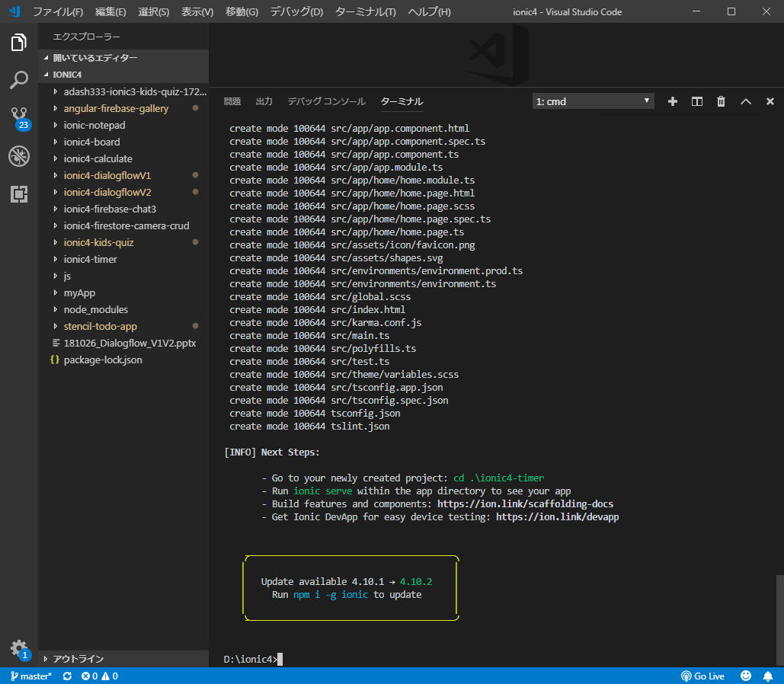Expand stencil-todo-app folder

(123, 326)
